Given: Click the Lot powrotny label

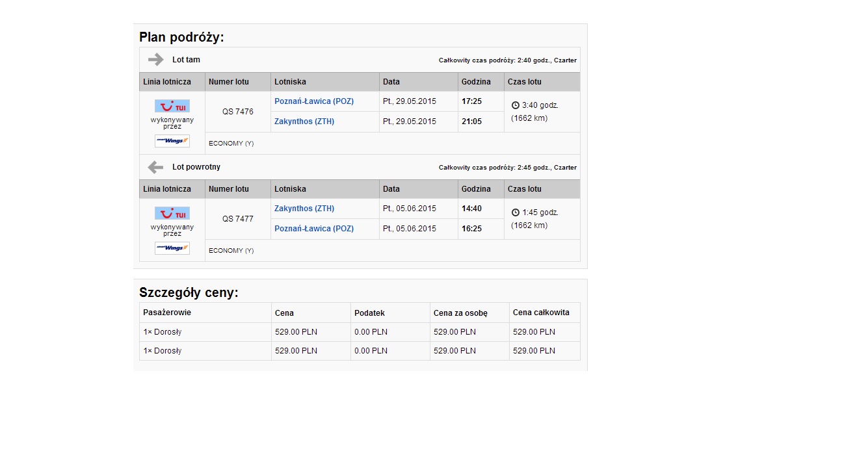Looking at the screenshot, I should point(196,167).
